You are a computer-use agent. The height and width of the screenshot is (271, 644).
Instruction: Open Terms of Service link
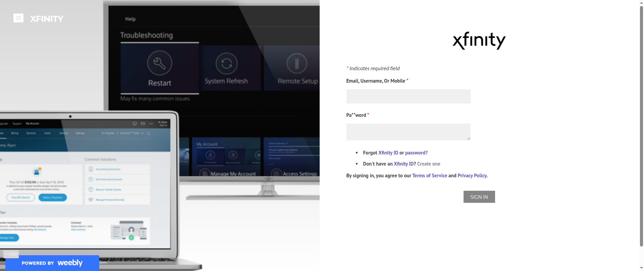tap(430, 176)
